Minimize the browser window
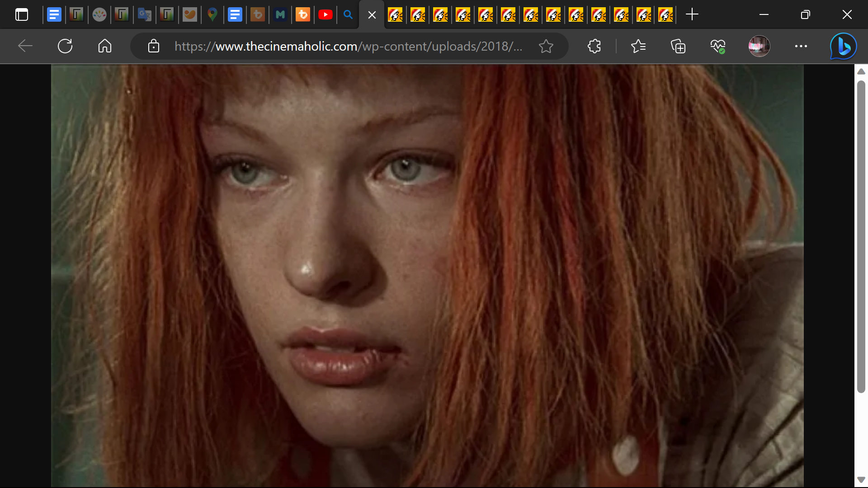 (x=764, y=14)
